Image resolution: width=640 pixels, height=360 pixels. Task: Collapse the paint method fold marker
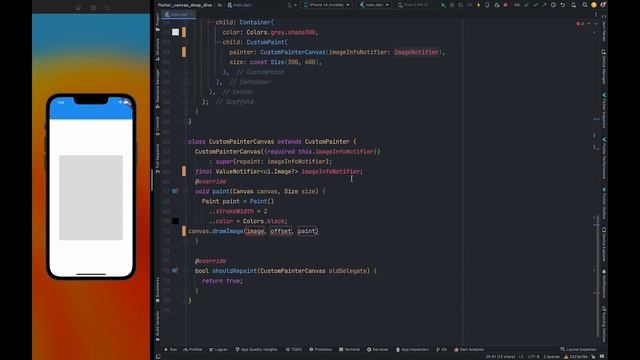tap(186, 191)
